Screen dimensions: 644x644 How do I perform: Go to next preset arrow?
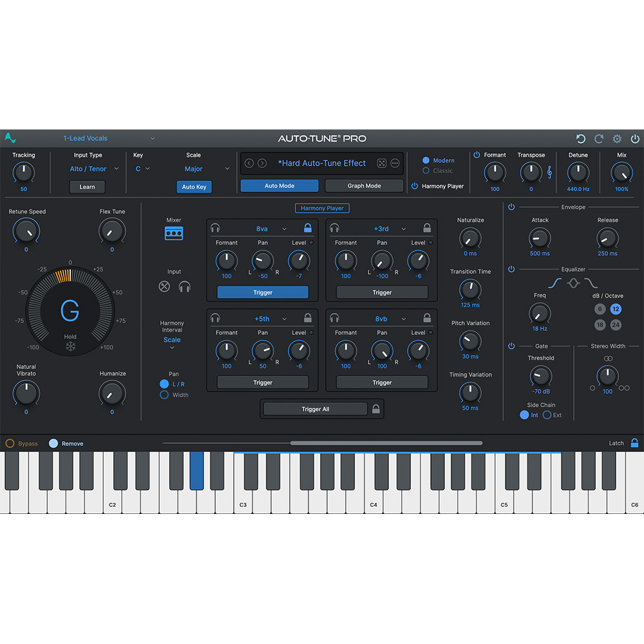tap(262, 163)
